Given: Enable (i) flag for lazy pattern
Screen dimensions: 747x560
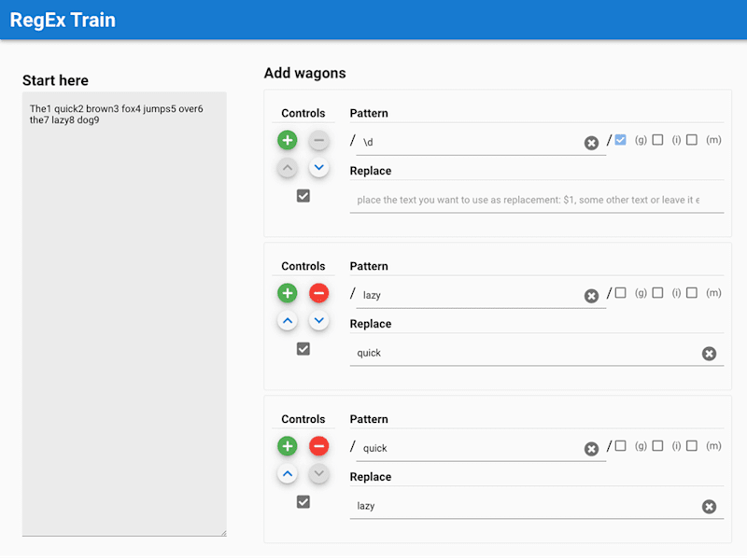Looking at the screenshot, I should pyautogui.click(x=657, y=292).
